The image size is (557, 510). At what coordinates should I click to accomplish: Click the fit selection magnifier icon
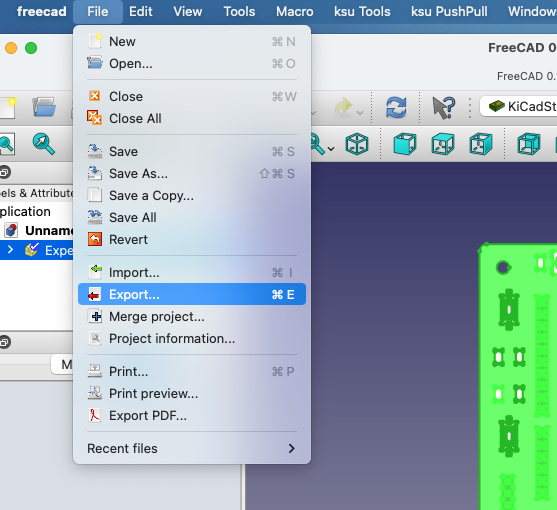click(43, 144)
